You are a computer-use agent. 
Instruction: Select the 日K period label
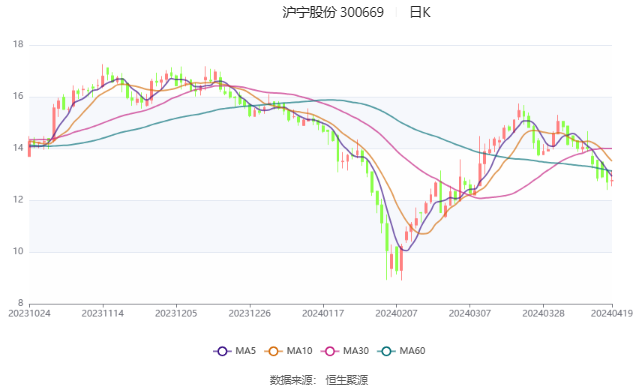click(420, 12)
